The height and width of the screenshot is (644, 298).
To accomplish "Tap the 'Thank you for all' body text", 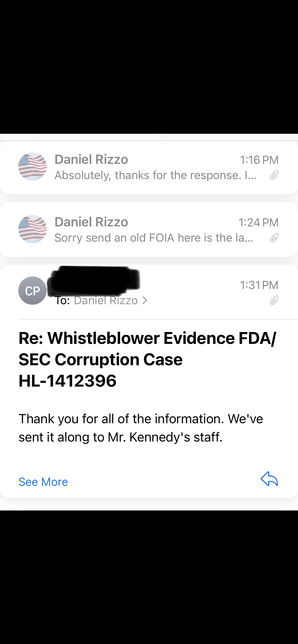I will point(141,428).
